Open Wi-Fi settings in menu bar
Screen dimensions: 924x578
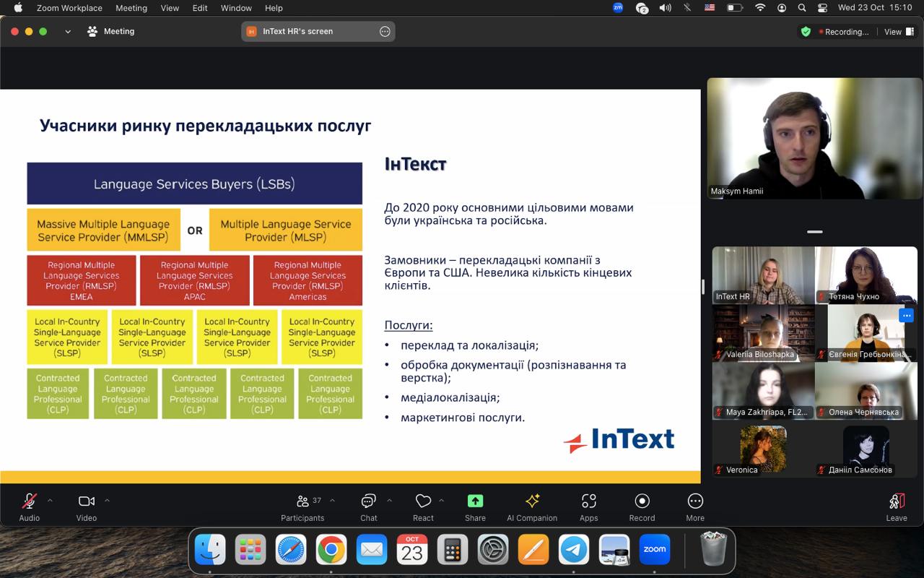[x=760, y=8]
